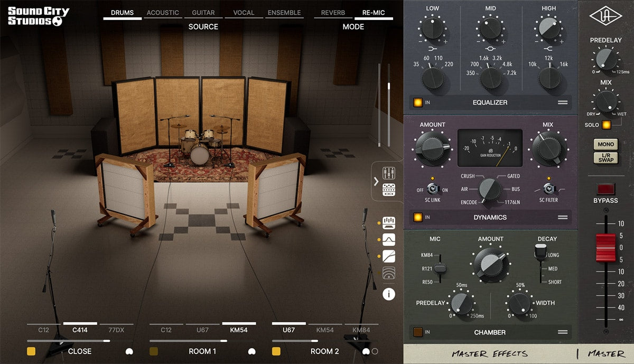Click the Universal Audio logo
Screen dimensions: 634x364
pos(606,16)
